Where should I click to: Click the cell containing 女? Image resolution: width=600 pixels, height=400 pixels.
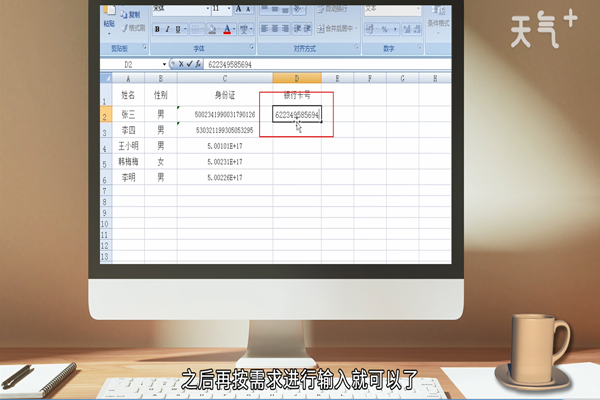161,162
